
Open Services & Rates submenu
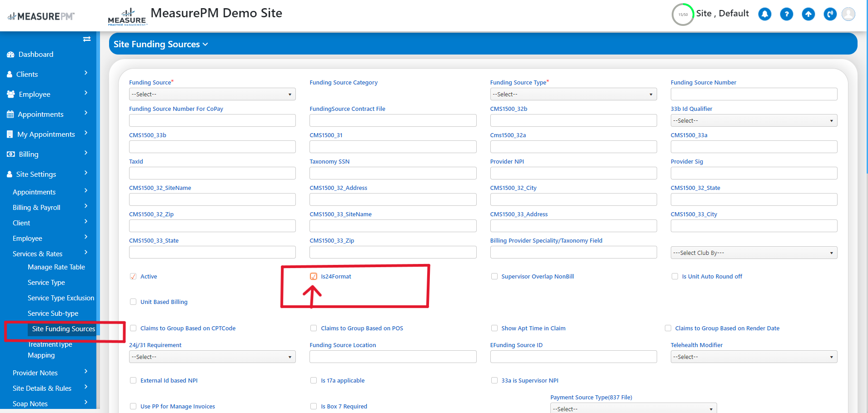(x=38, y=254)
